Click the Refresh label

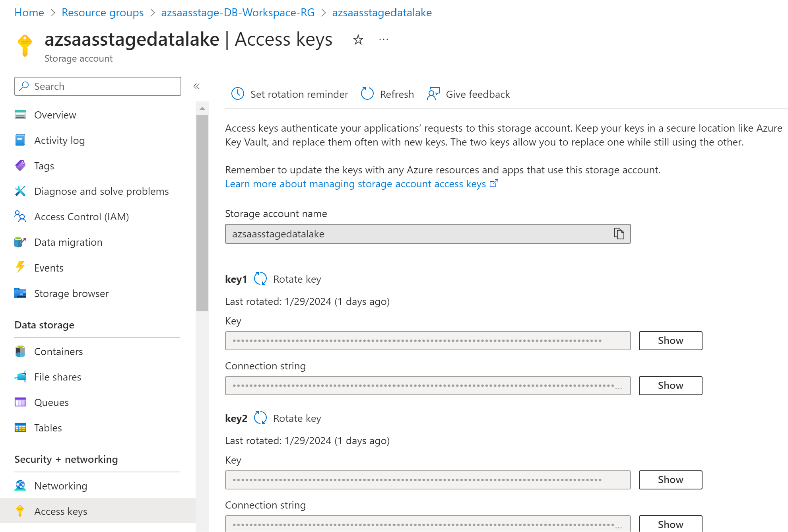tap(397, 94)
